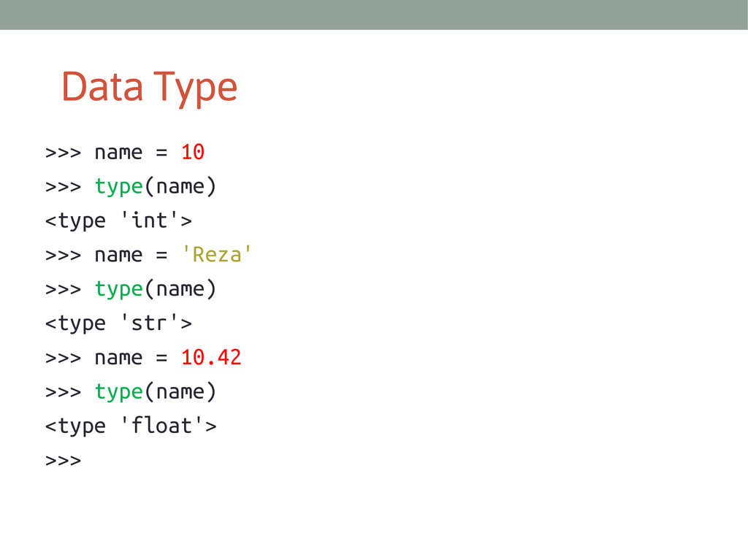
Task: Select the output "<type 'float'>"
Action: 131,426
